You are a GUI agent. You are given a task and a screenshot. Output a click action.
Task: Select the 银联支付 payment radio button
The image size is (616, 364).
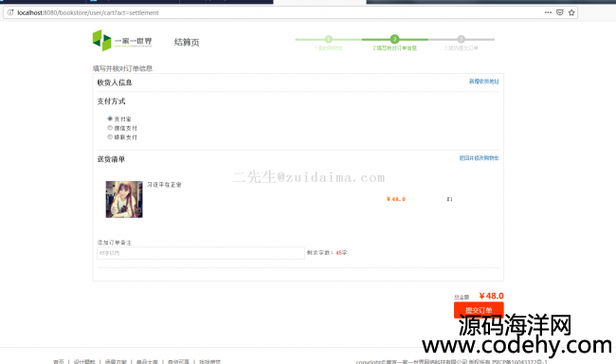(110, 136)
